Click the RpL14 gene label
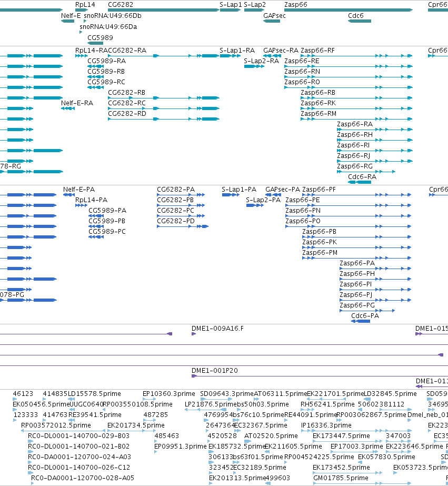The image size is (448, 486). [85, 5]
